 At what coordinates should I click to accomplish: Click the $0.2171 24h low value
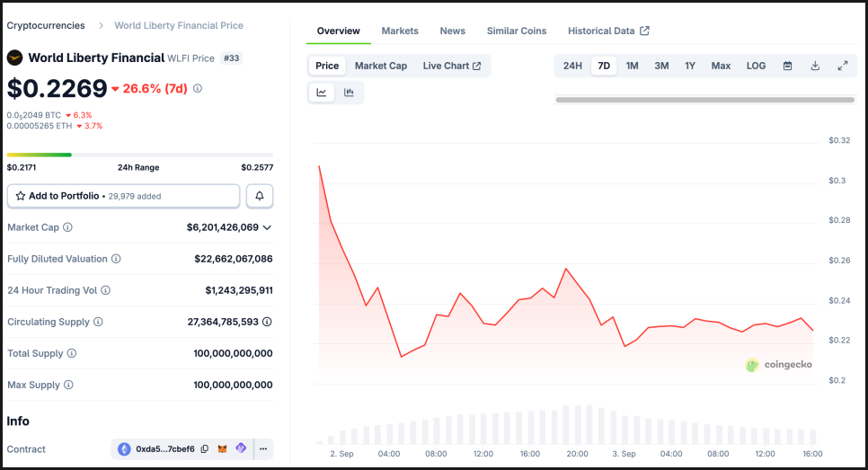click(21, 167)
